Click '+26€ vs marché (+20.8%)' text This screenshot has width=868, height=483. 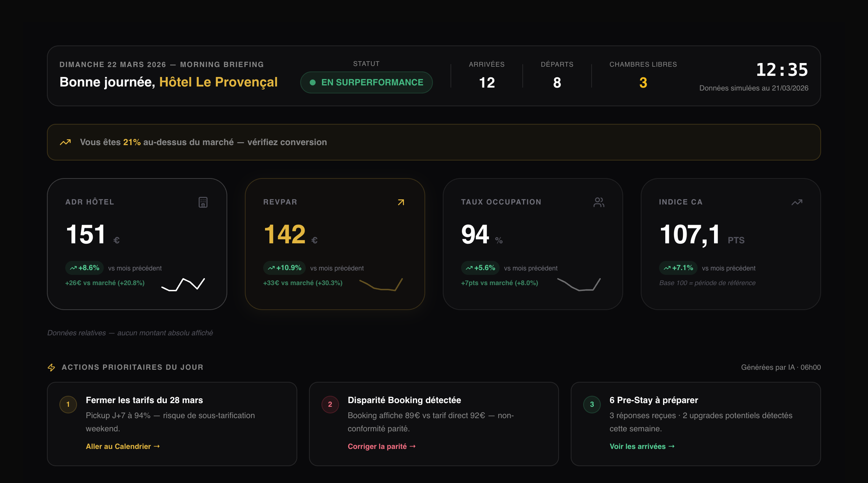point(105,283)
